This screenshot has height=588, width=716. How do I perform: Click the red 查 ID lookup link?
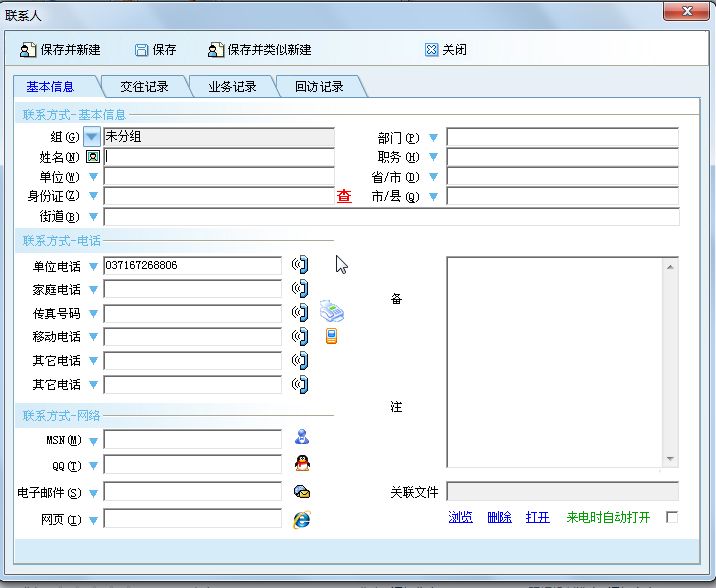(x=344, y=197)
